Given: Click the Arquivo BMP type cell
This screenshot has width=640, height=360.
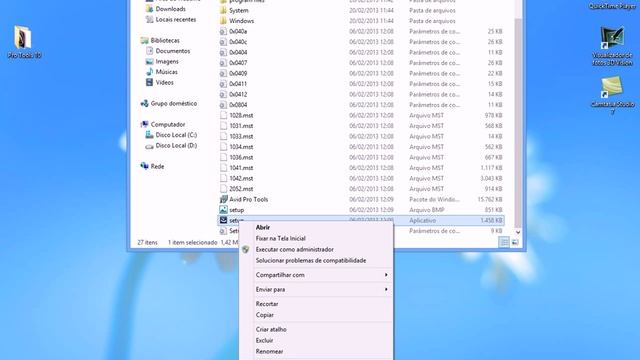Looking at the screenshot, I should (x=427, y=210).
